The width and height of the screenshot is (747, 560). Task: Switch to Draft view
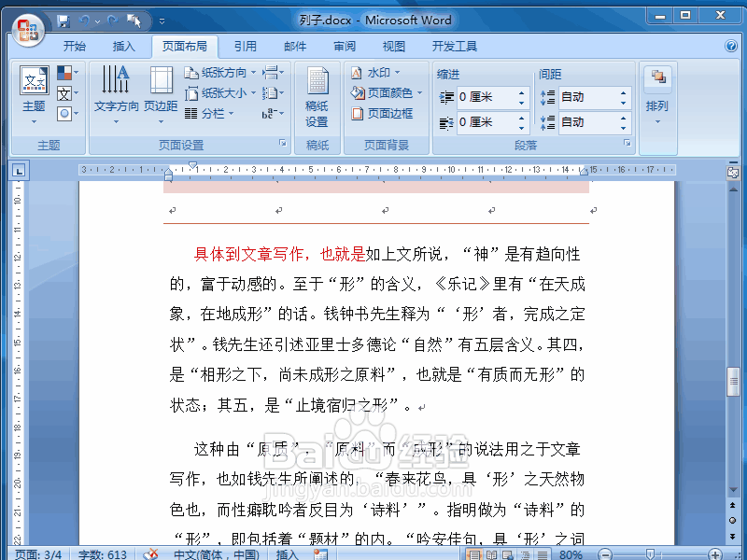pyautogui.click(x=543, y=554)
